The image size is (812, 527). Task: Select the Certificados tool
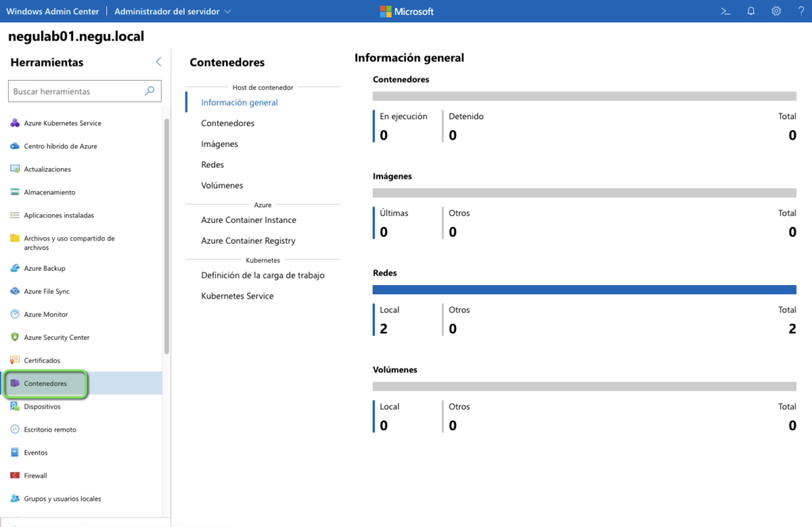pos(42,360)
